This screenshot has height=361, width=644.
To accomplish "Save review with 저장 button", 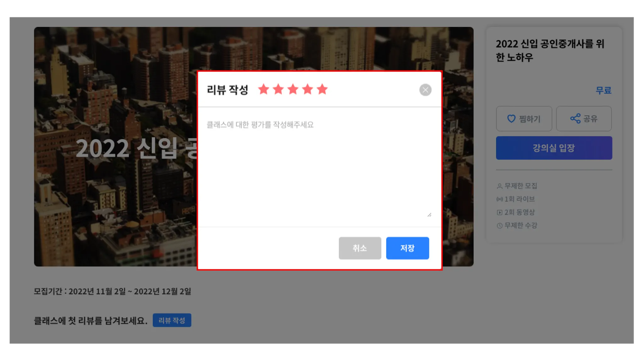I will click(x=407, y=248).
